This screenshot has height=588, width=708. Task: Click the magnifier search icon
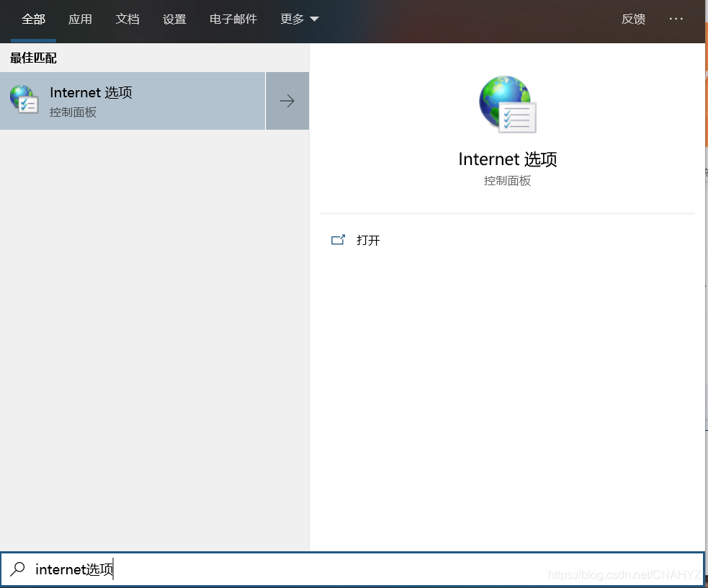pyautogui.click(x=17, y=569)
